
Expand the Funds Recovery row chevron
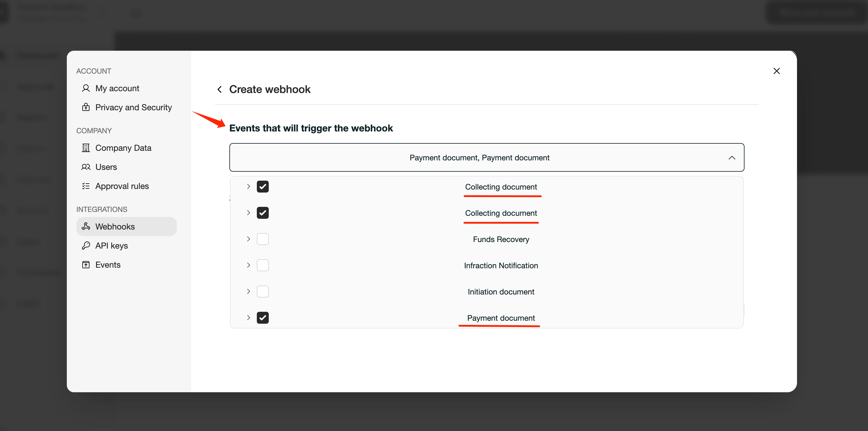(248, 239)
